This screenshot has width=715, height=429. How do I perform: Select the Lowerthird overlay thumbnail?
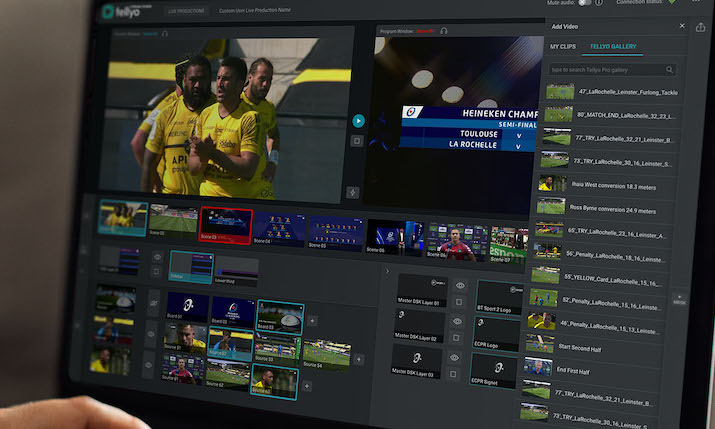(237, 271)
